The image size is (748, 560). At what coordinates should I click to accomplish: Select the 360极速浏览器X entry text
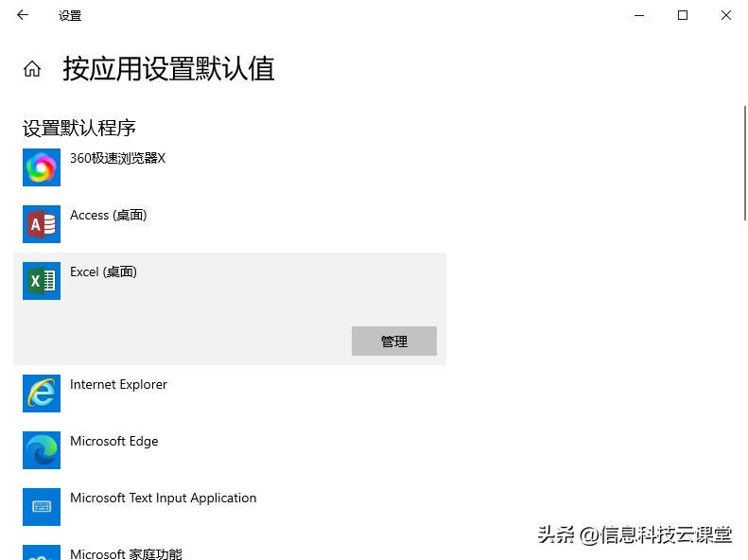click(x=117, y=158)
